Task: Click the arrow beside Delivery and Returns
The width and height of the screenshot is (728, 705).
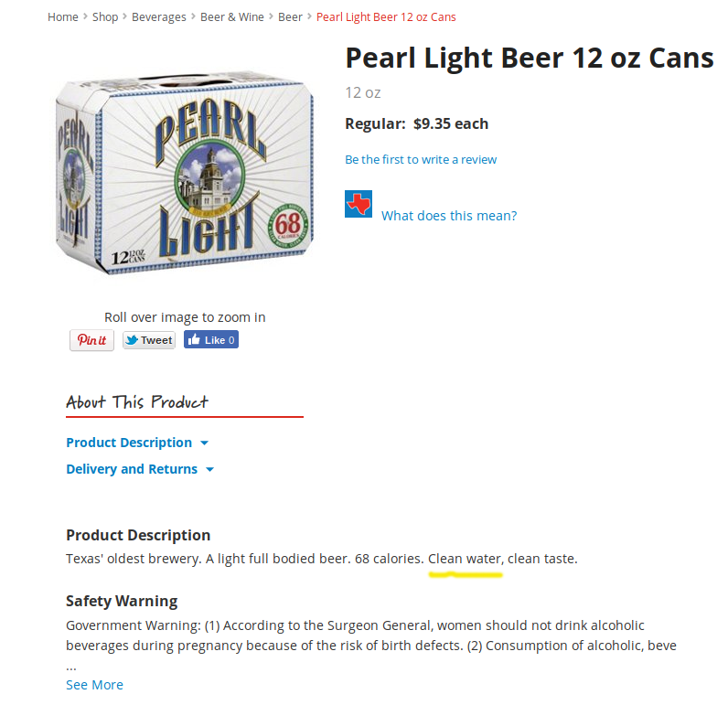Action: pos(209,470)
